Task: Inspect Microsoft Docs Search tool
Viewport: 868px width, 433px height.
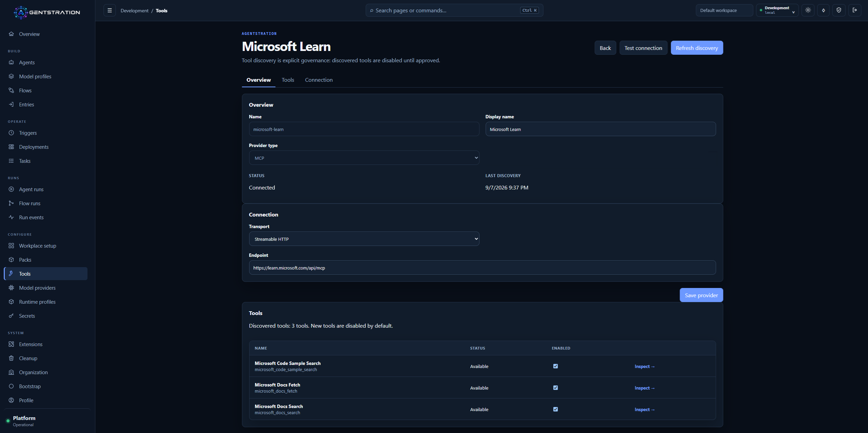Action: tap(645, 409)
